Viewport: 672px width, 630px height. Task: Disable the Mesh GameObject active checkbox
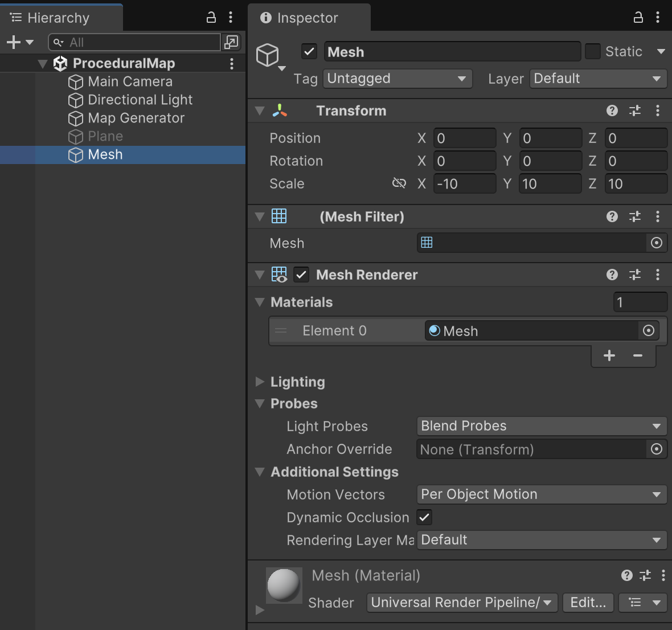pos(309,52)
